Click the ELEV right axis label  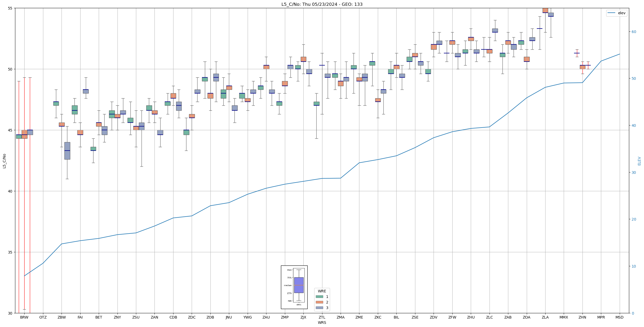point(639,161)
